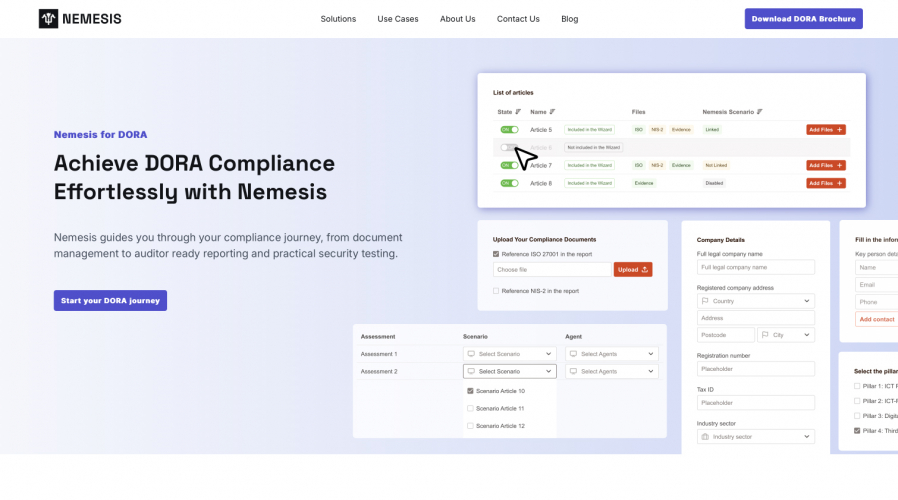Click the 'ISO' tag in Article 5 row

tap(639, 130)
